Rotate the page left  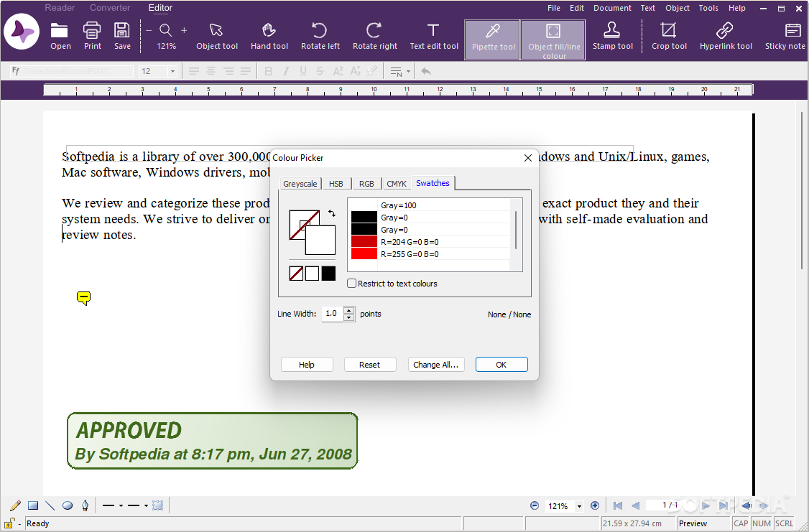(x=320, y=36)
